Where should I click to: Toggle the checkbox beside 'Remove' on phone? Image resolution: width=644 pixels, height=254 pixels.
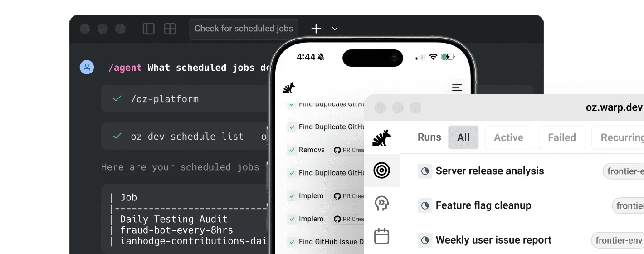pyautogui.click(x=292, y=150)
